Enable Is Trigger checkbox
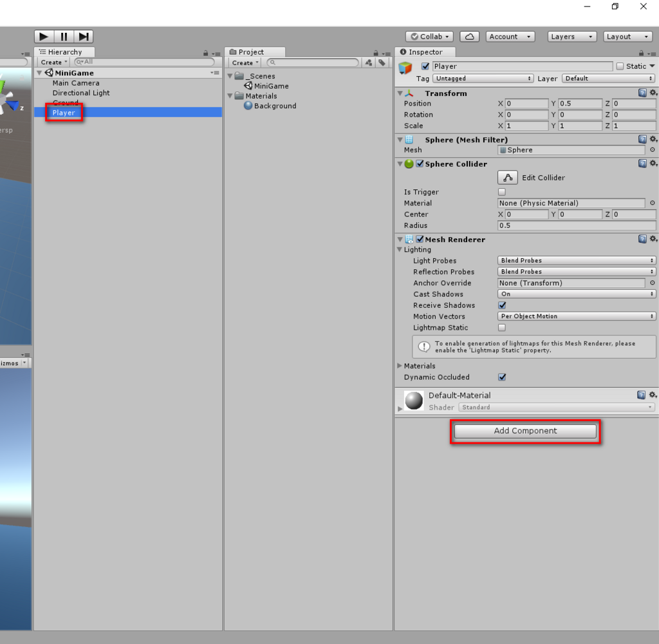The height and width of the screenshot is (644, 659). click(x=502, y=192)
